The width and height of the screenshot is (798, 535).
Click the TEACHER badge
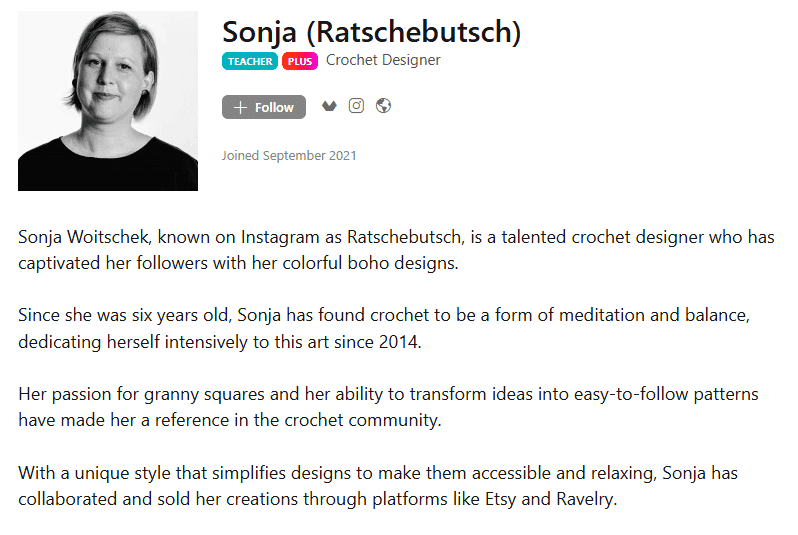[250, 61]
